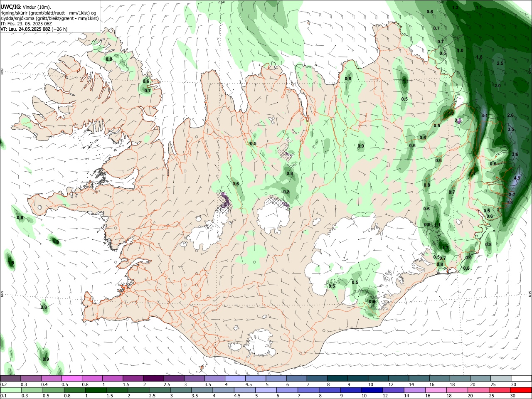Viewport: 532px width, 399px height.
Task: Click the 3.6 precipitation value on the map
Action: pos(515,154)
